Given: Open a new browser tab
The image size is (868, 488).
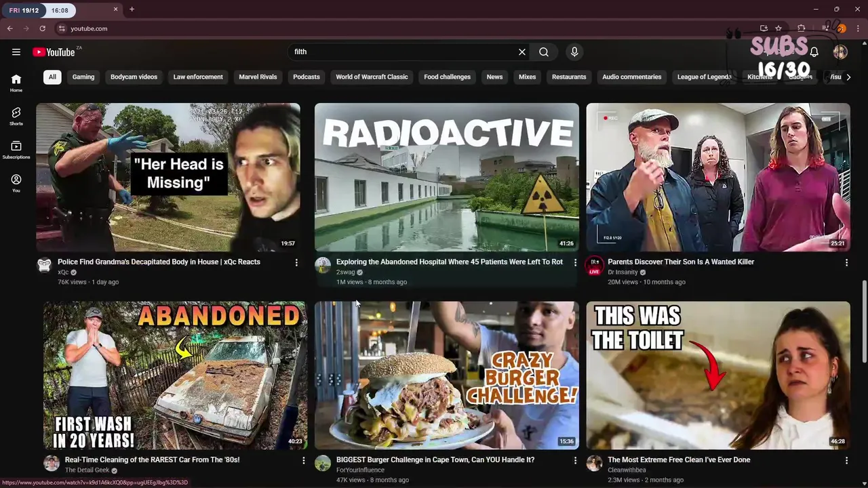Looking at the screenshot, I should [132, 9].
